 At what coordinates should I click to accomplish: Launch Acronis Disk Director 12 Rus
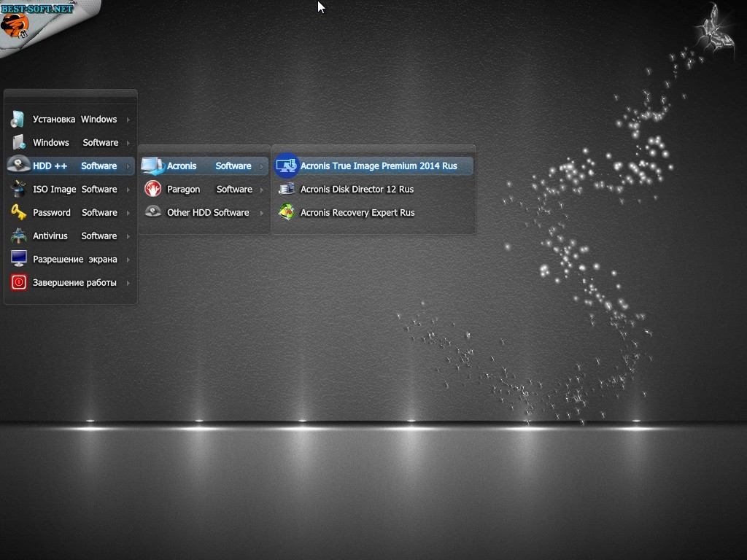pos(373,189)
